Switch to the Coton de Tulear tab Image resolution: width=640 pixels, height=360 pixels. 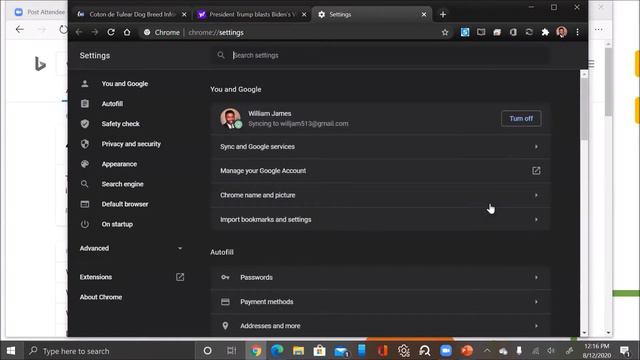pos(132,14)
